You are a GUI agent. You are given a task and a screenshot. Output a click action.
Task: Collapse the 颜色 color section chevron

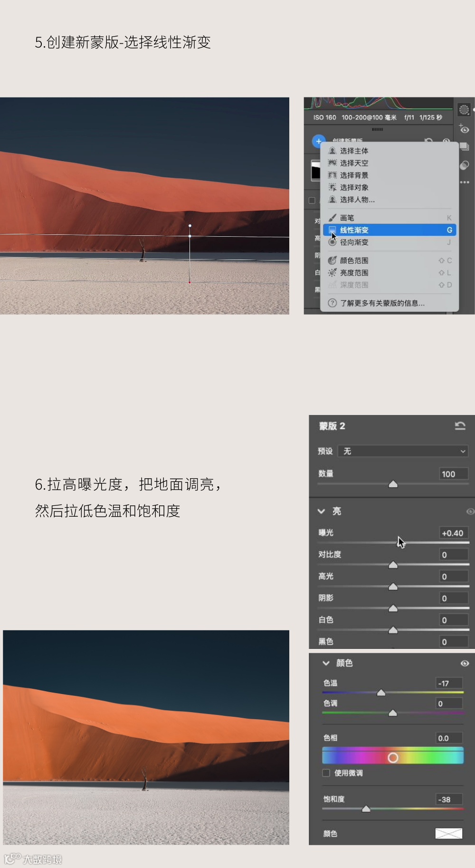(x=326, y=663)
